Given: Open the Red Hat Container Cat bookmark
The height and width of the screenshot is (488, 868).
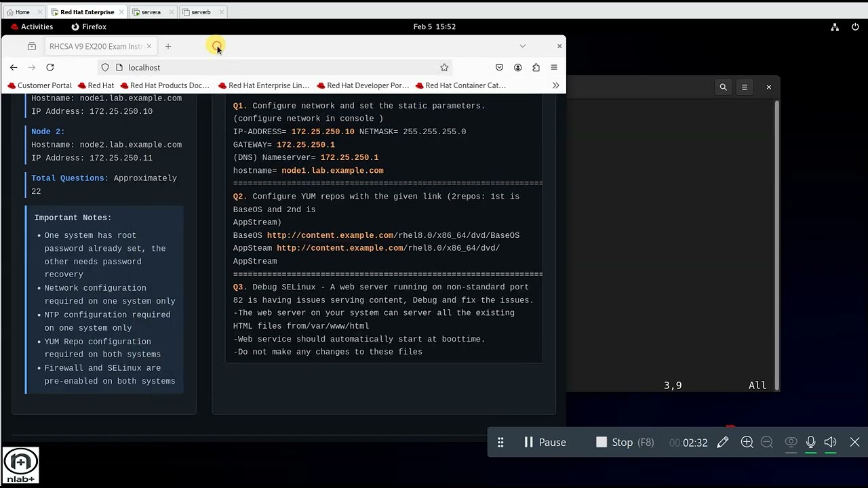Looking at the screenshot, I should [460, 85].
